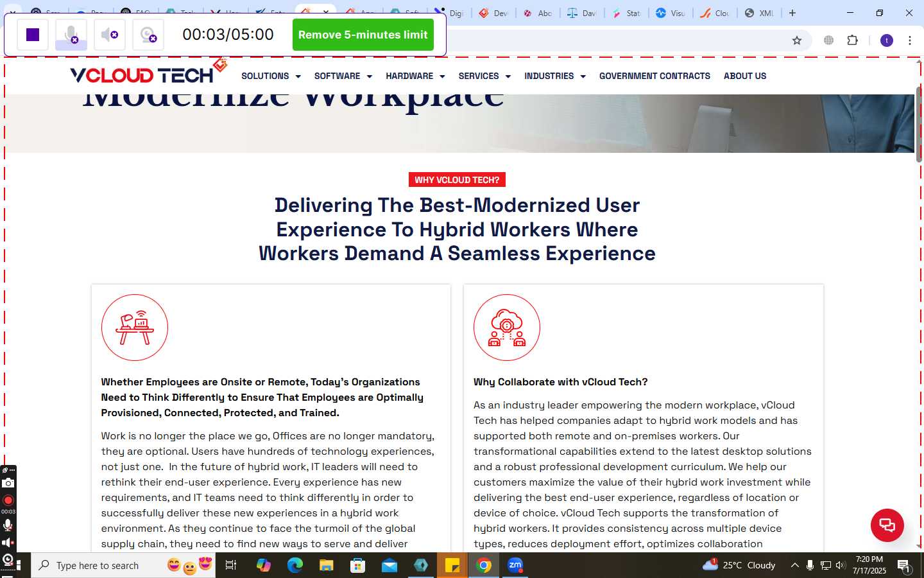Open the Chrome profile avatar
The image size is (924, 578).
coord(887,40)
